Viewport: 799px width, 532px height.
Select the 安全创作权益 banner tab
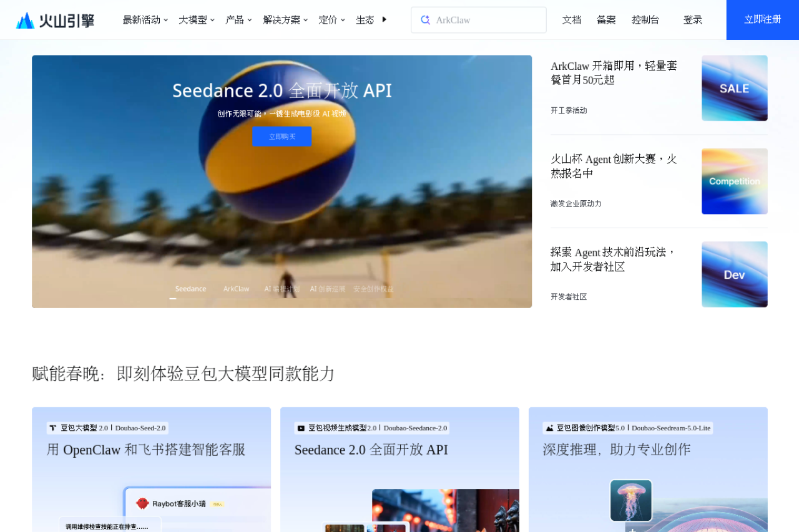(x=373, y=289)
